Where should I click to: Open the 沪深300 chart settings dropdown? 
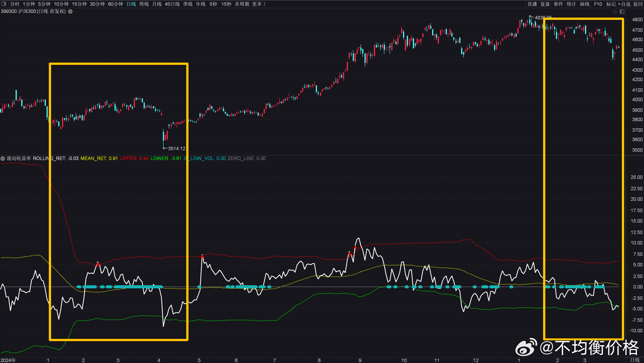pyautogui.click(x=70, y=11)
